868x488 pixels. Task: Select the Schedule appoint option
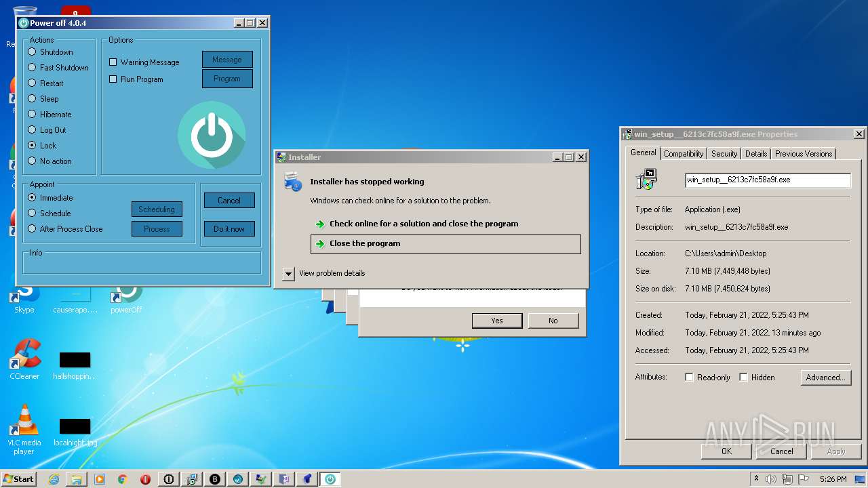coord(32,213)
